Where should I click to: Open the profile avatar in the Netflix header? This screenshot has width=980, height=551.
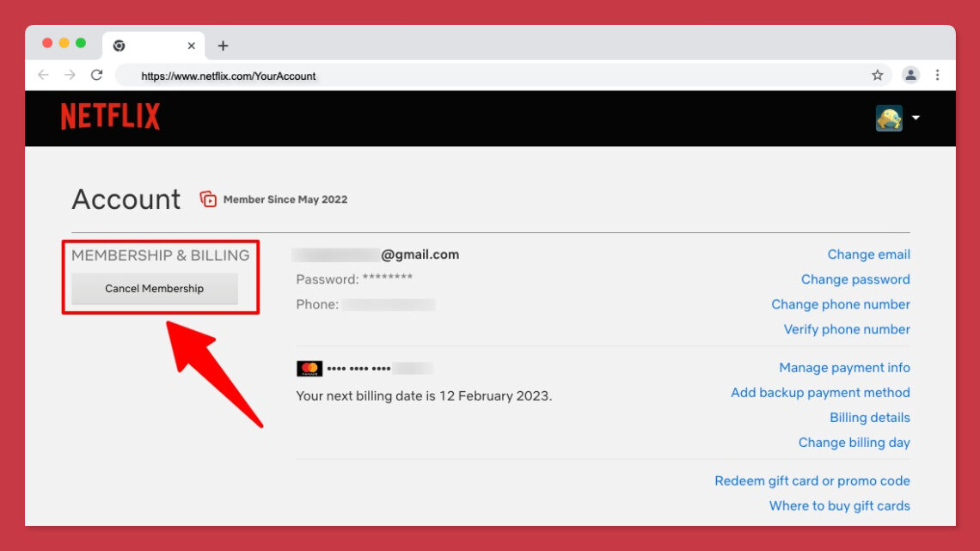click(889, 119)
